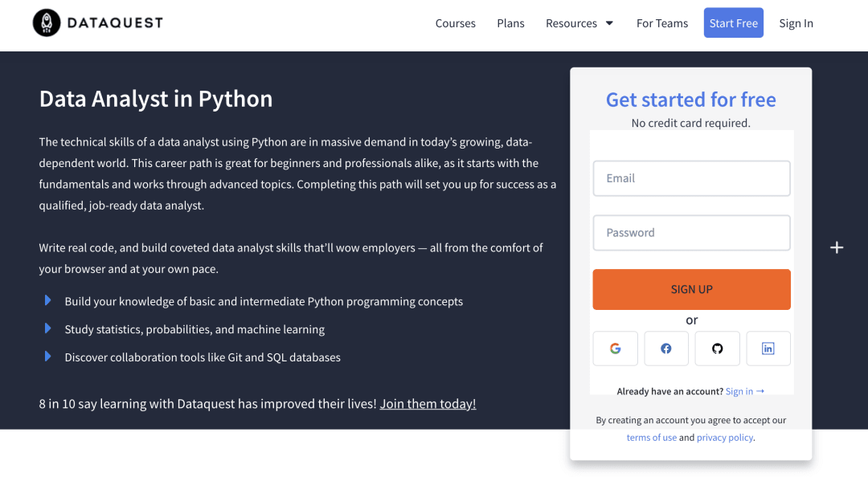Click 'Study statistics, probabilities, and machine learning'

(194, 329)
